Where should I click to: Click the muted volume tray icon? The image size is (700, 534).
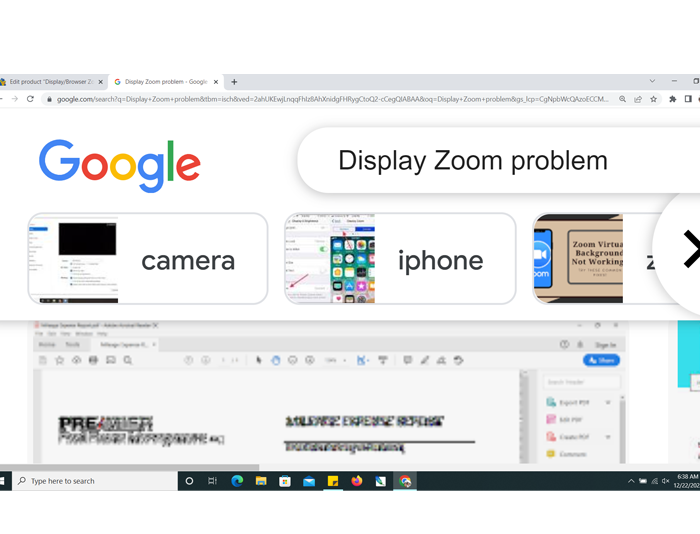666,481
